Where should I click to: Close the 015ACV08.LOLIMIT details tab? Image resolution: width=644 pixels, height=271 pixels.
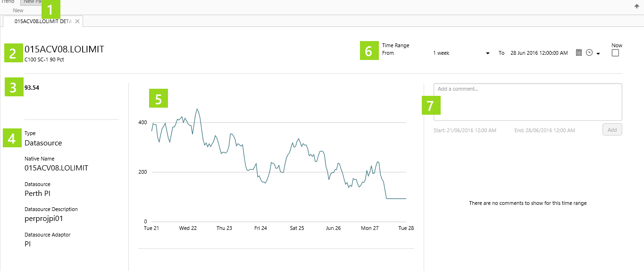click(x=77, y=21)
